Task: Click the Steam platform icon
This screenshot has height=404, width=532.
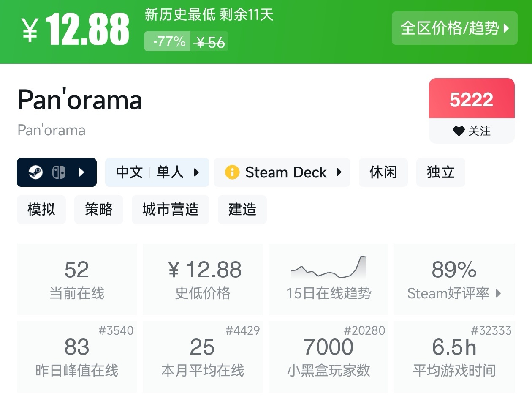Action: 35,172
